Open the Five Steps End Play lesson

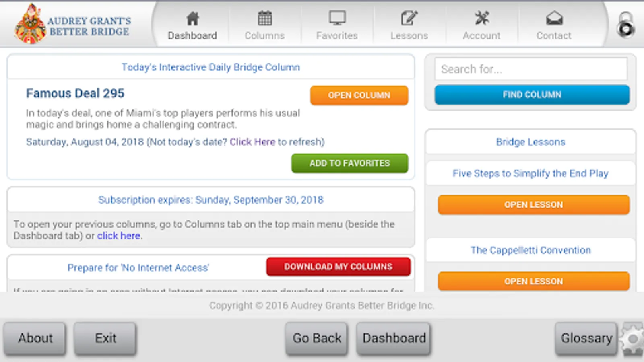point(533,205)
